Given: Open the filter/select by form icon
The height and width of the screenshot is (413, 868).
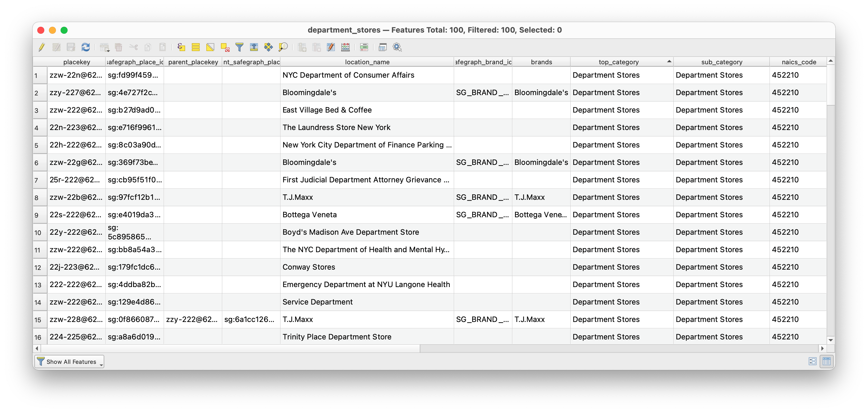Looking at the screenshot, I should click(x=239, y=47).
